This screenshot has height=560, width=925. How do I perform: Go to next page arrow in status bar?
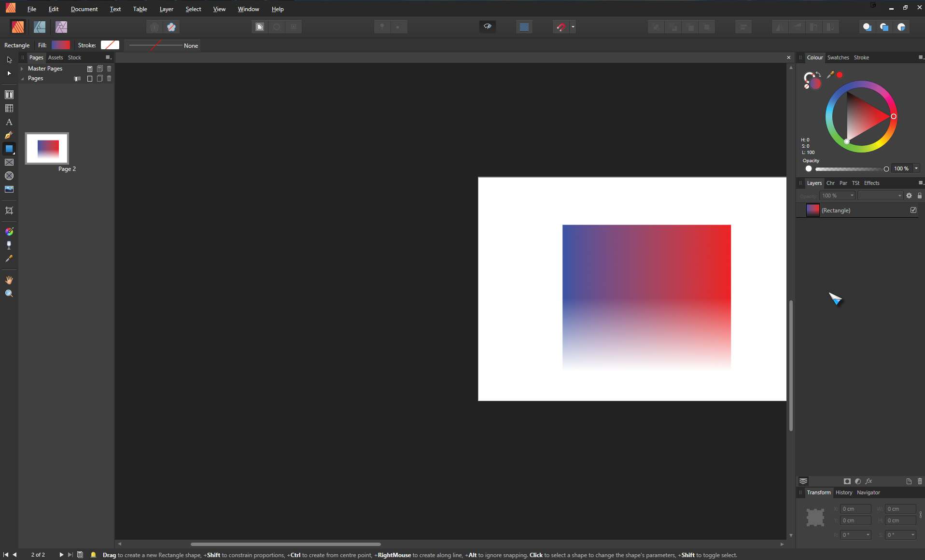tap(61, 555)
